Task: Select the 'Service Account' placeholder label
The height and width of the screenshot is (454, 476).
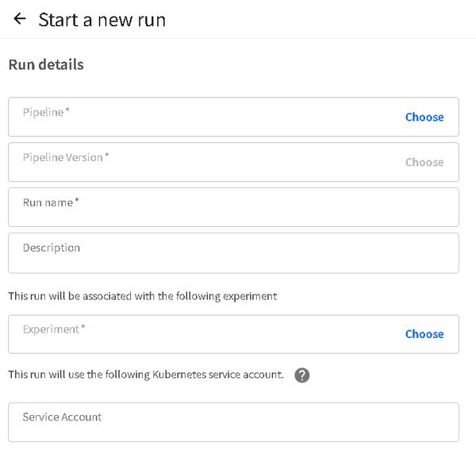Action: click(x=62, y=417)
